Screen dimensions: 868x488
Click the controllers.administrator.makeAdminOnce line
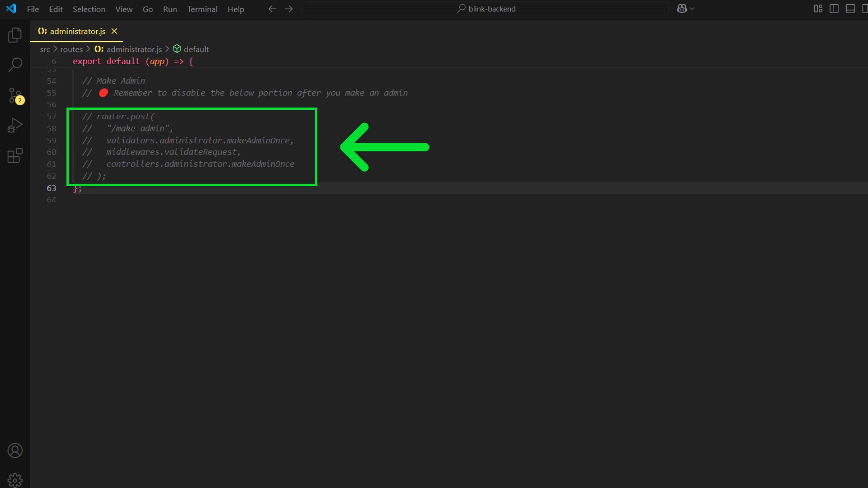[188, 164]
